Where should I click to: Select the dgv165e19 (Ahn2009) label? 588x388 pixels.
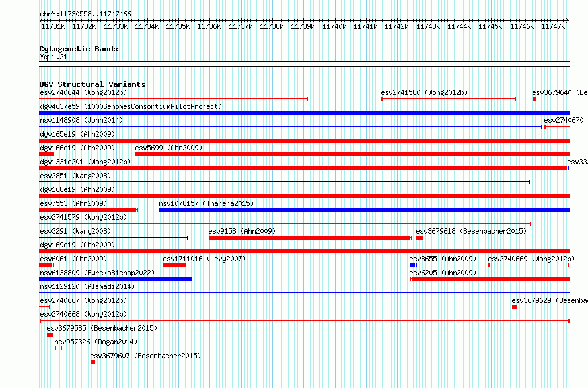77,134
